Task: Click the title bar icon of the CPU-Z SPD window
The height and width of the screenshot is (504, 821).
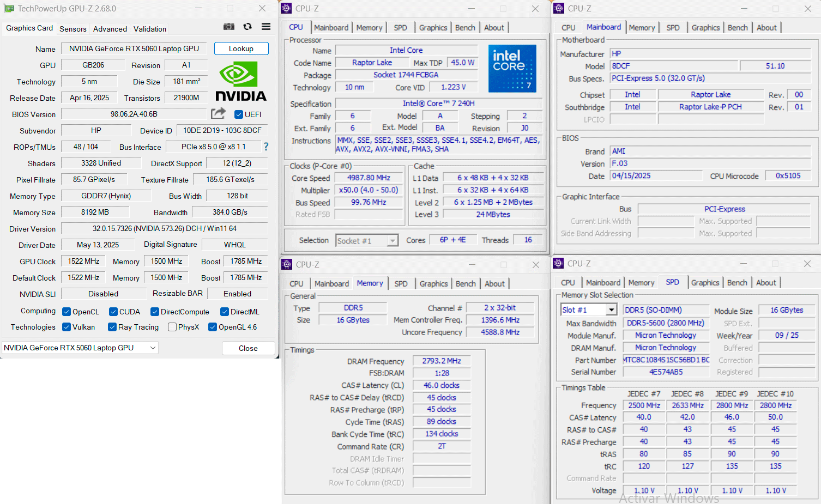Action: coord(558,264)
